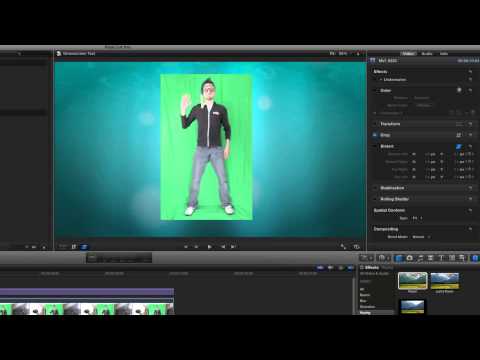480x360 pixels.
Task: Click the Crop onscreen controls icon
Action: click(459, 135)
